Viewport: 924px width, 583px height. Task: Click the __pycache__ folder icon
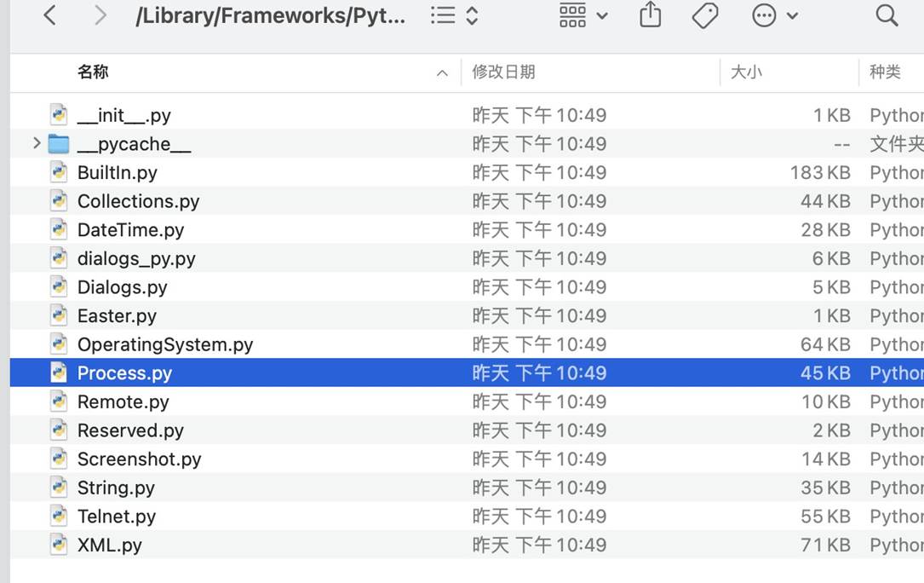pos(59,144)
